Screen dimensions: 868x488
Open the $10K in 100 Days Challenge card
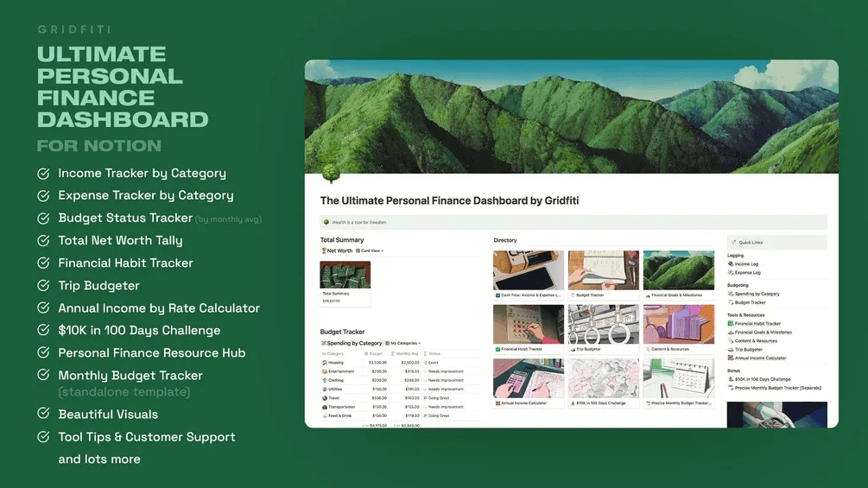604,383
